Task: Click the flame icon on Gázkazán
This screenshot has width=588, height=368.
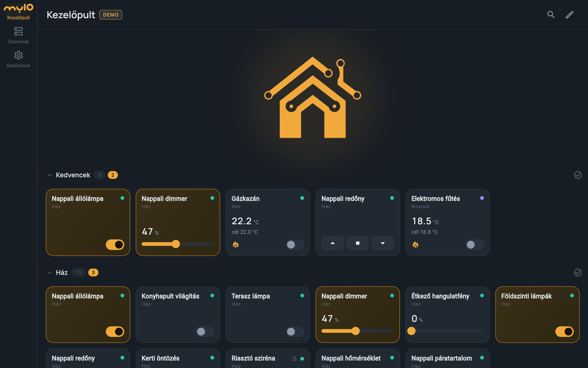Action: tap(235, 244)
